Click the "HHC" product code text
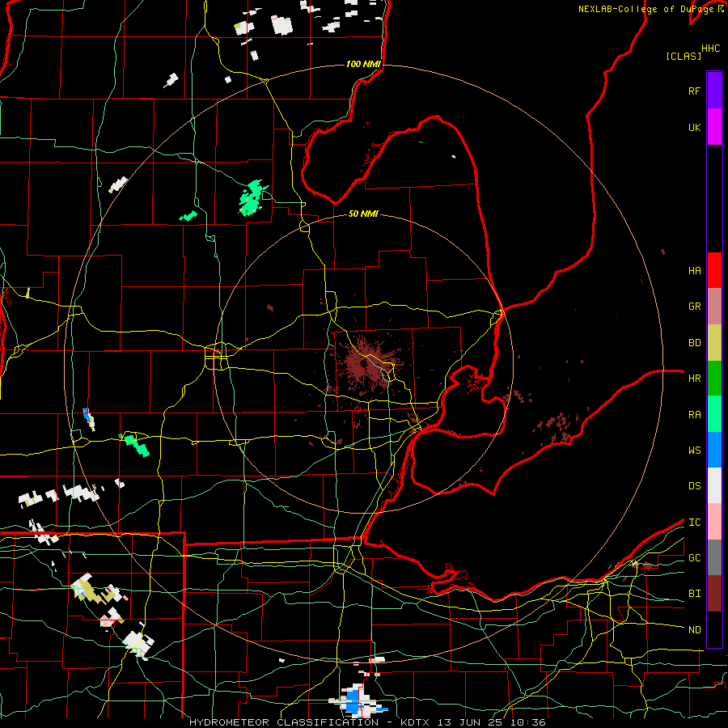 [x=710, y=48]
